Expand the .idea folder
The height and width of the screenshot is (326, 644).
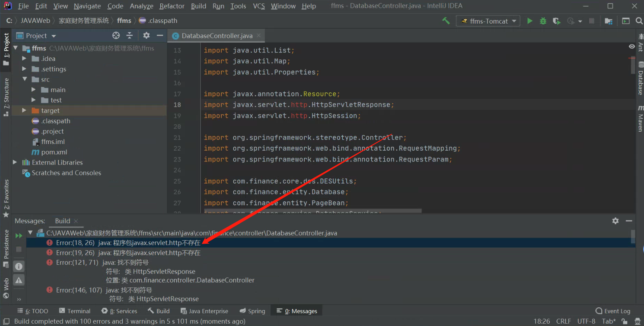(x=24, y=59)
